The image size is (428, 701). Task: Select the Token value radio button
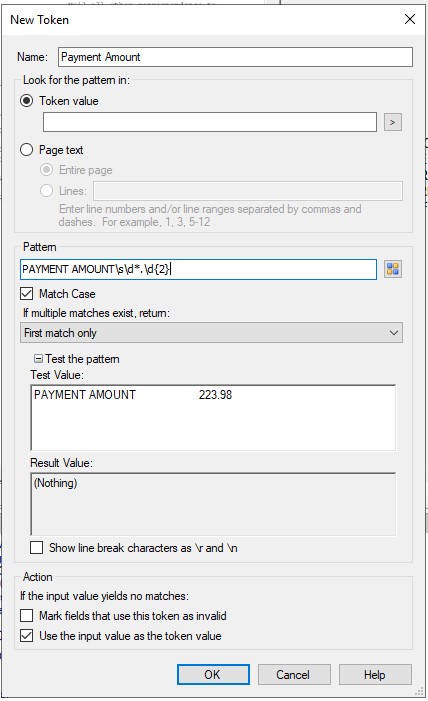[27, 101]
